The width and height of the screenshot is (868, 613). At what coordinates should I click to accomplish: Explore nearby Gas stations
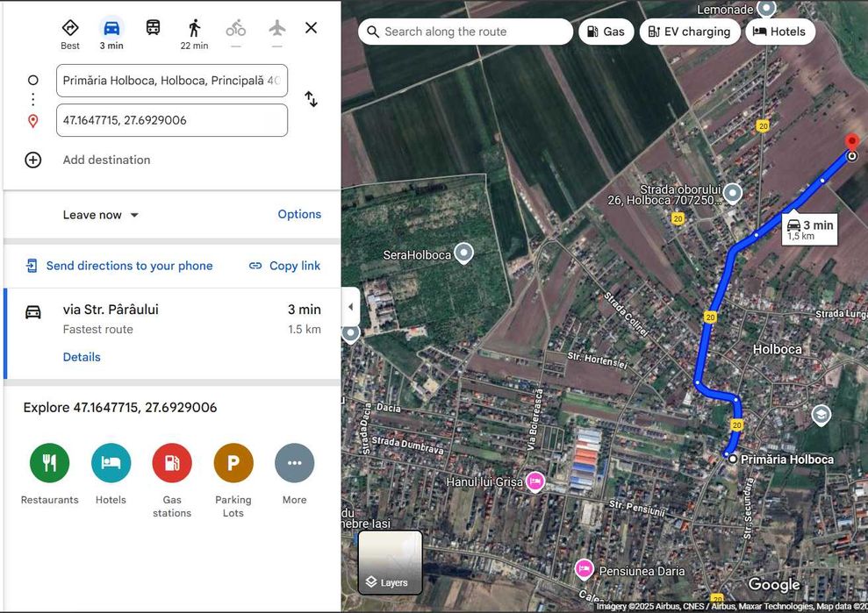coord(172,463)
